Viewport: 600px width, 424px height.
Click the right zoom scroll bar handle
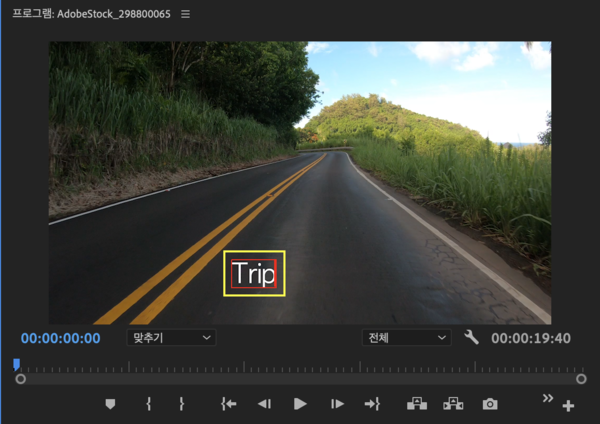(x=581, y=379)
